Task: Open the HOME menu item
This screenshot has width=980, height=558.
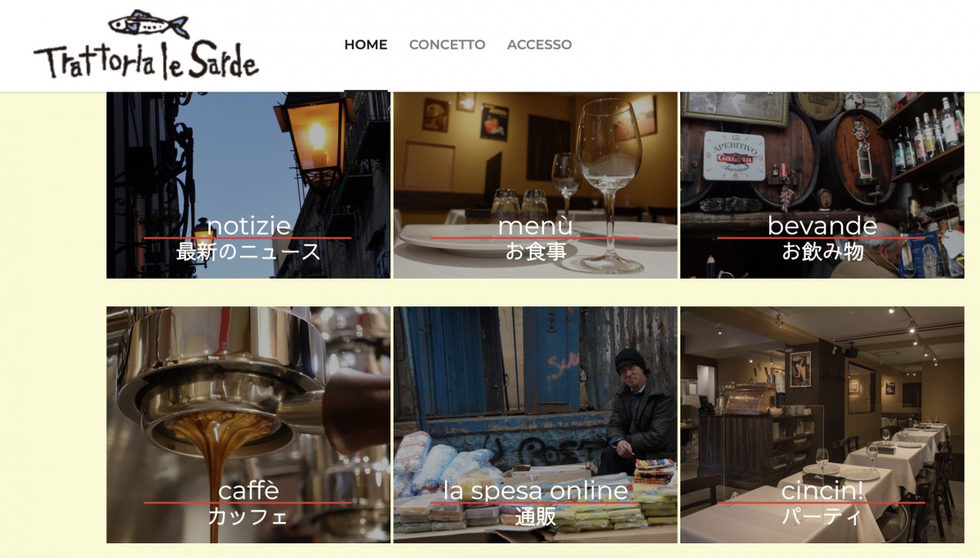Action: tap(366, 45)
